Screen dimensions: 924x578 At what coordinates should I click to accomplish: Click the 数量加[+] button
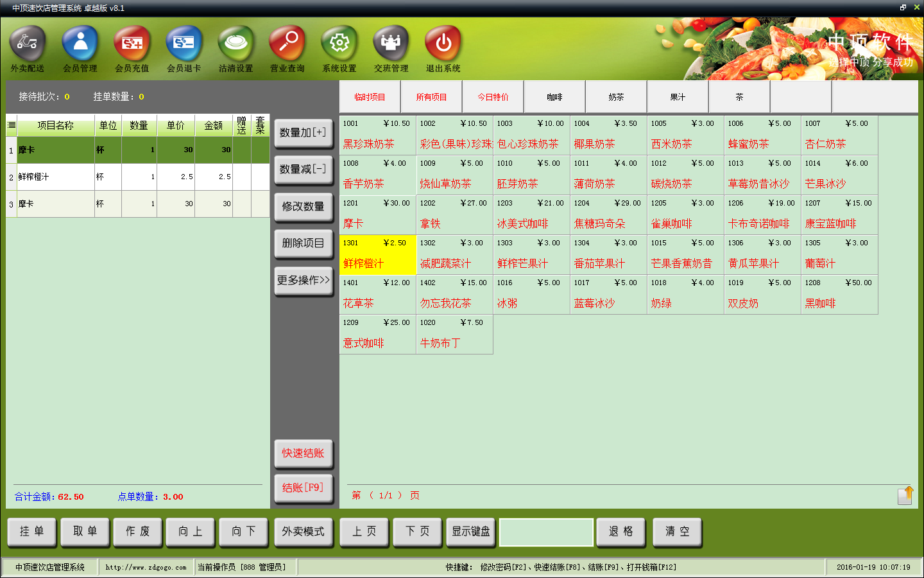click(x=304, y=133)
